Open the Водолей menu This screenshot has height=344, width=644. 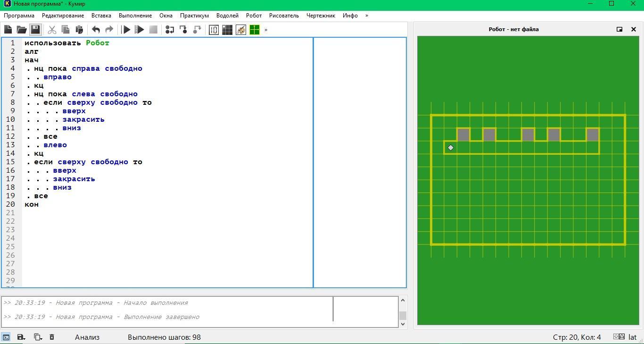tap(227, 16)
